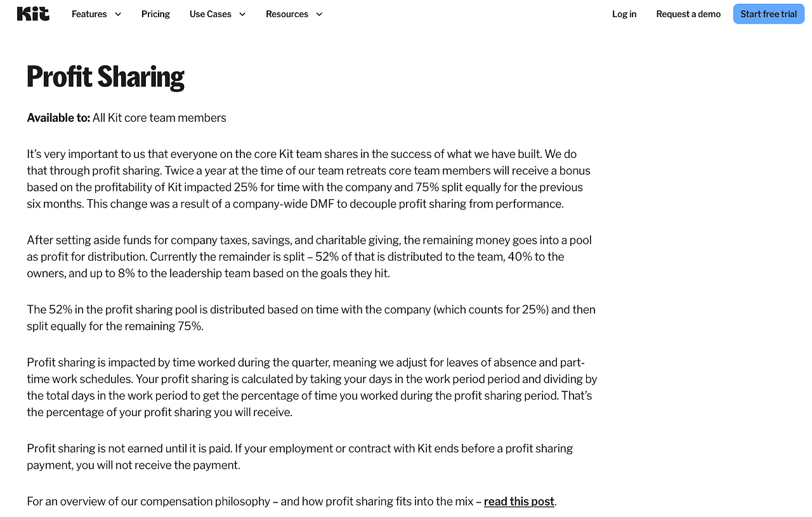Click the paragraph starting "The 52% in the"
Screen dimensions: 812x517
click(x=311, y=318)
